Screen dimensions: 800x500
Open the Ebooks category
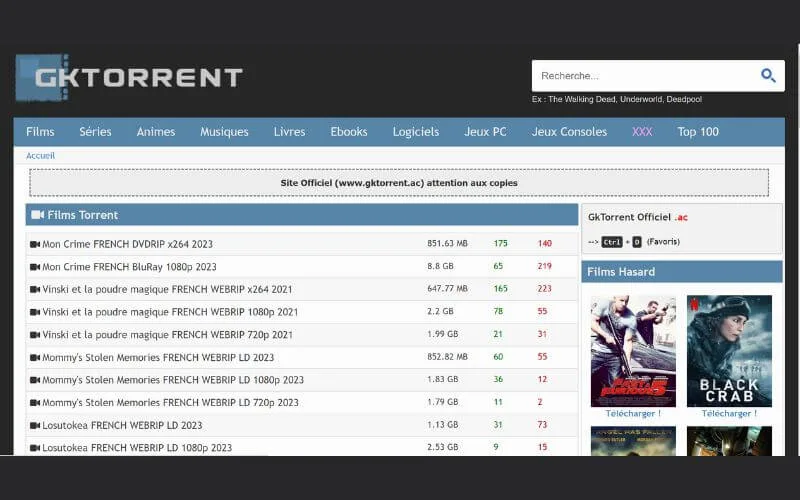pyautogui.click(x=349, y=132)
